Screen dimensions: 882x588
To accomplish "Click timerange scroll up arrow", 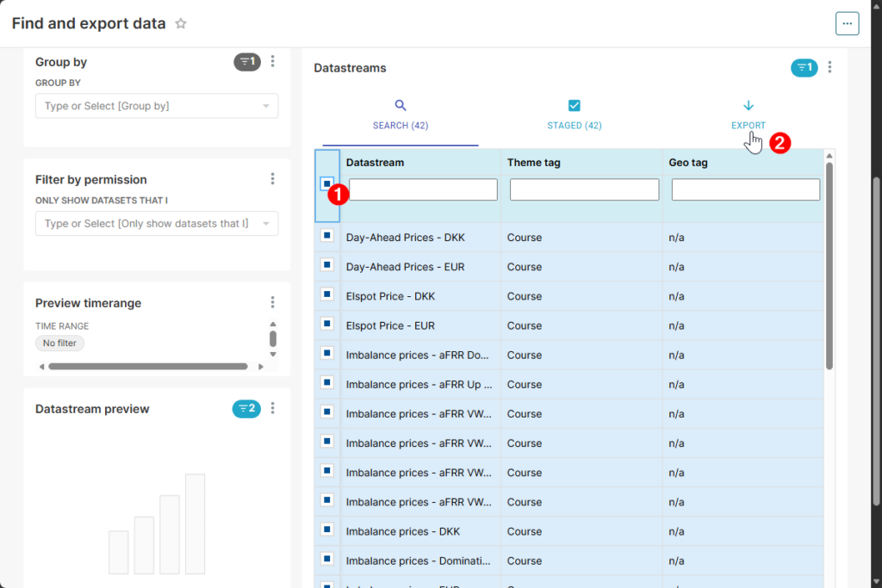I will [273, 325].
